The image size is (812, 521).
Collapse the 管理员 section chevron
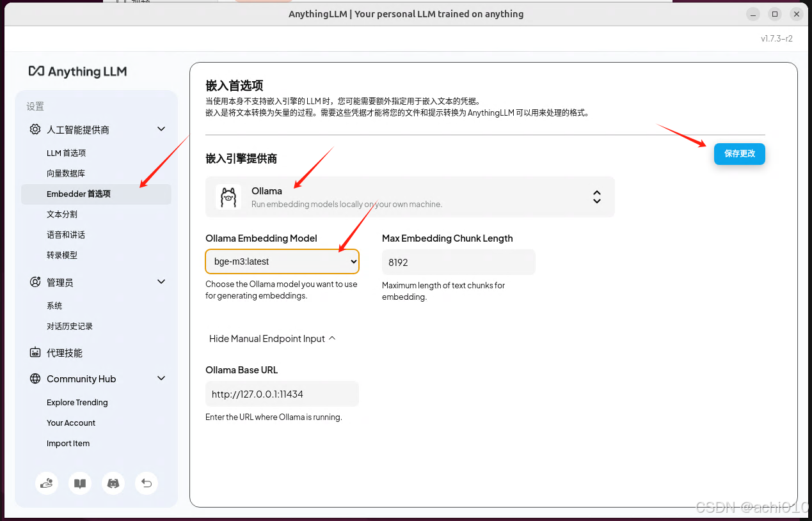[161, 282]
